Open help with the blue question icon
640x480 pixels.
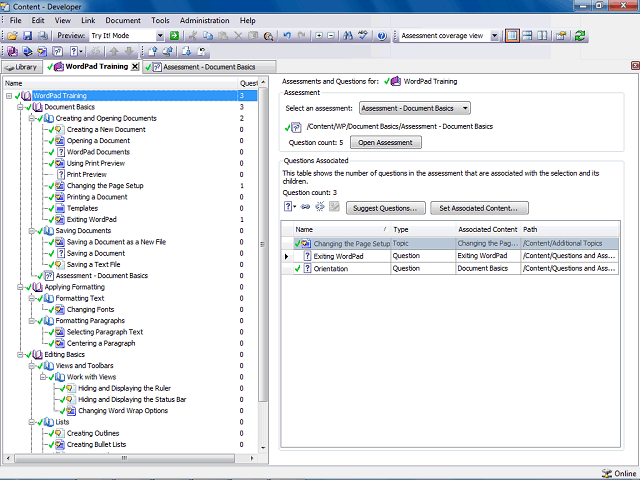[382, 36]
